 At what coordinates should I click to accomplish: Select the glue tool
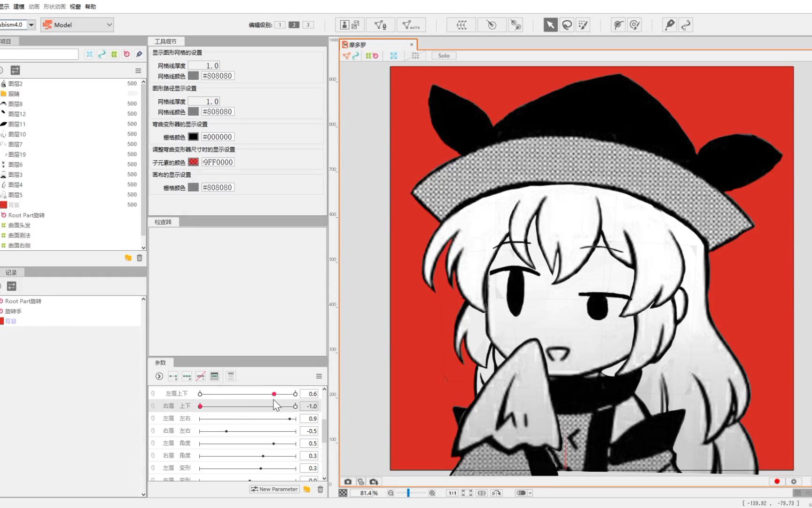[618, 25]
